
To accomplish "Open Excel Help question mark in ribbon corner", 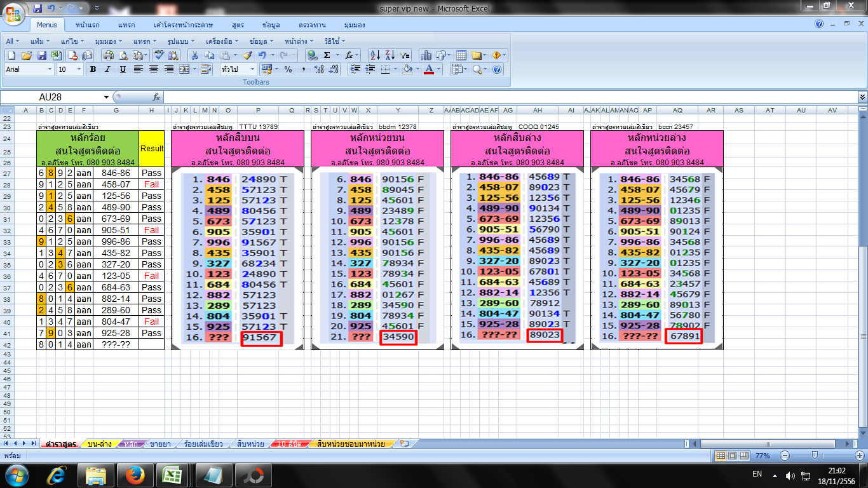I will [820, 24].
